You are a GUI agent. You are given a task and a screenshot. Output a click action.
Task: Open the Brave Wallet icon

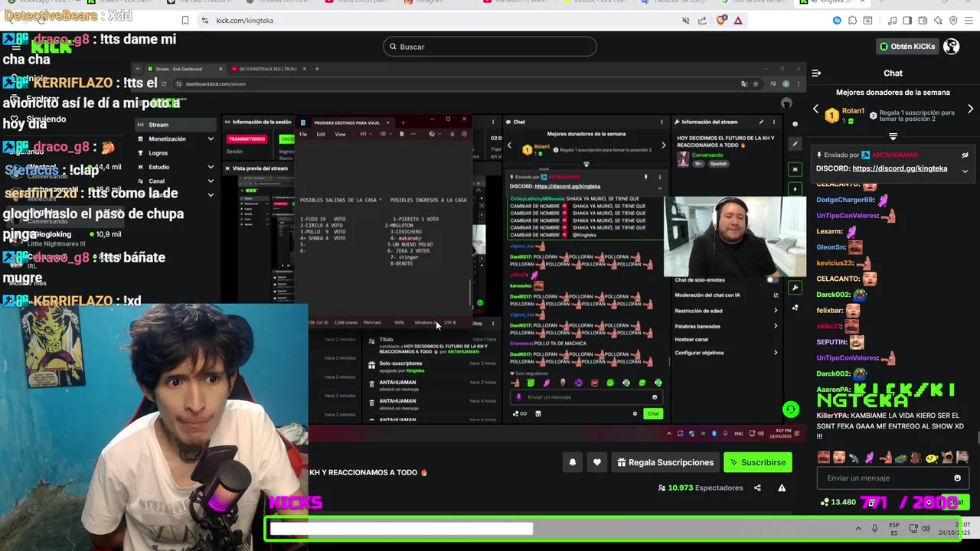923,21
